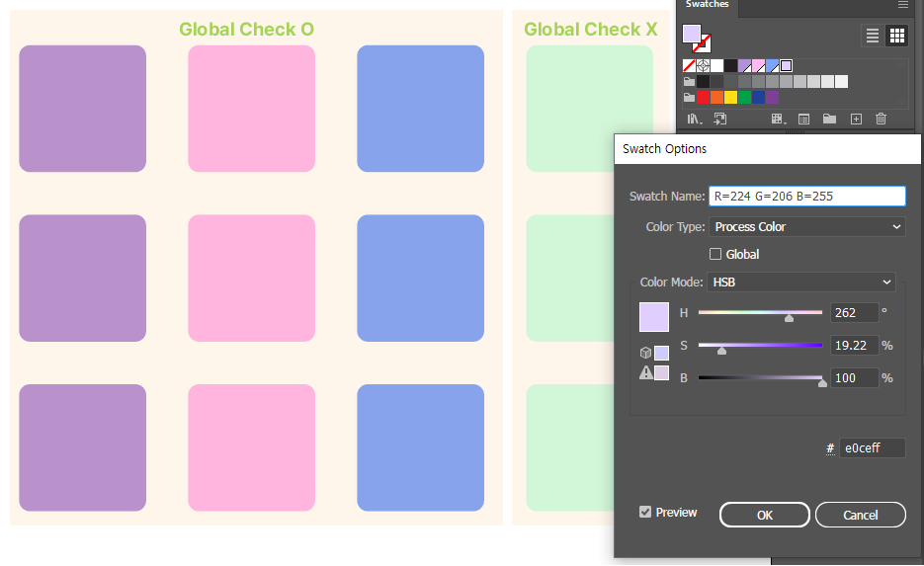Confirm with the OK button
This screenshot has width=924, height=566.
(764, 515)
